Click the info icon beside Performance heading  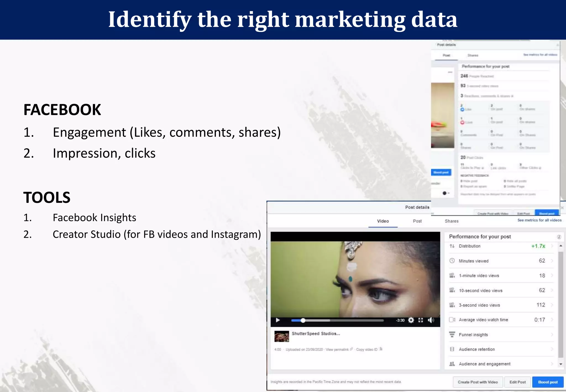(559, 237)
